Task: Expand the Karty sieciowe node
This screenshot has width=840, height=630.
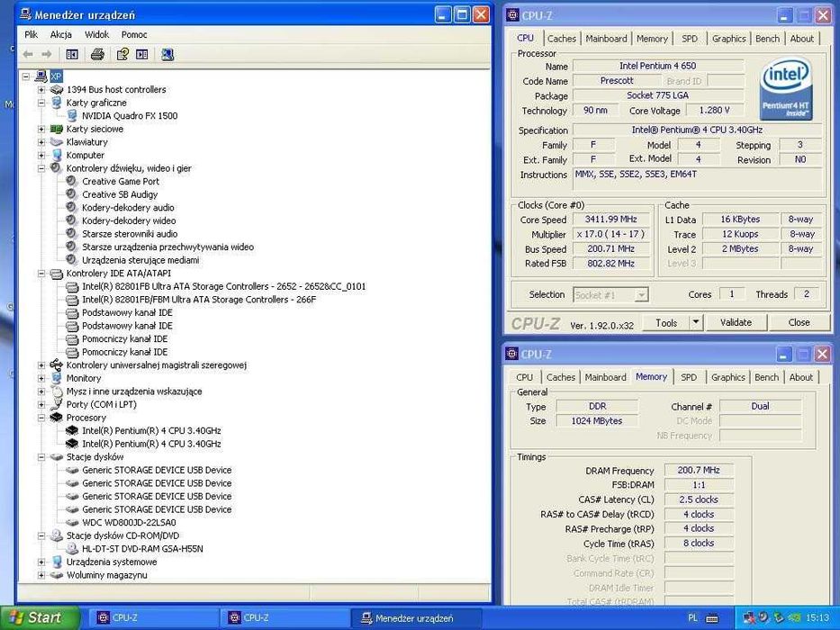Action: 41,129
